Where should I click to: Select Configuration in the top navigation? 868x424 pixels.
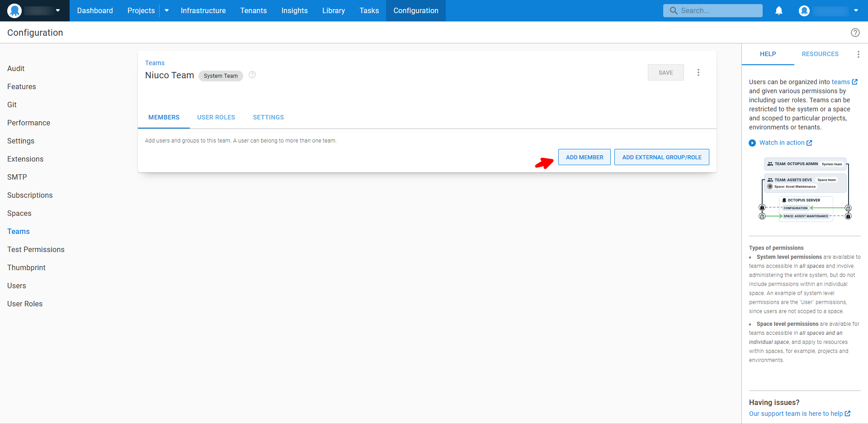tap(416, 10)
